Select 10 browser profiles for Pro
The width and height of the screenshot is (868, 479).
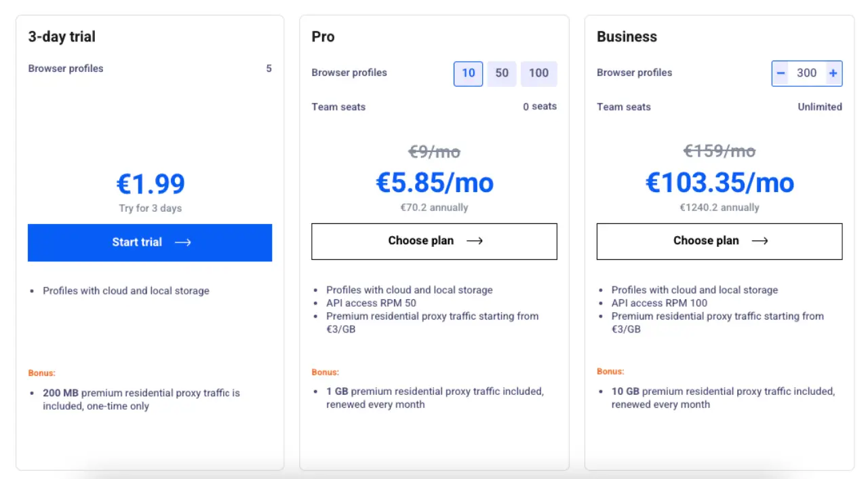click(x=469, y=73)
